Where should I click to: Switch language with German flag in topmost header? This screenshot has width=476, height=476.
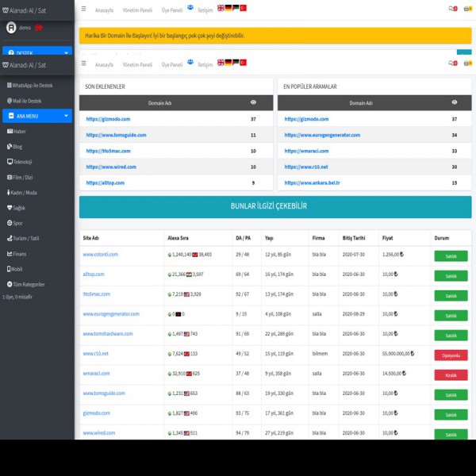[228, 8]
